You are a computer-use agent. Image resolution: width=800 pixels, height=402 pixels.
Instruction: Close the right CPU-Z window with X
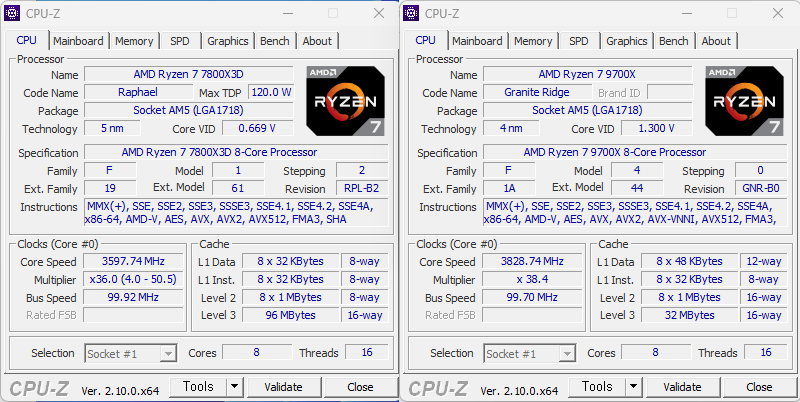[778, 13]
